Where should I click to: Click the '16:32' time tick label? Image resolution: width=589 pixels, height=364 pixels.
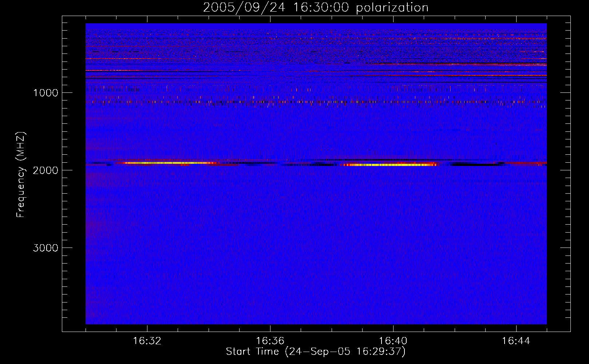click(147, 341)
